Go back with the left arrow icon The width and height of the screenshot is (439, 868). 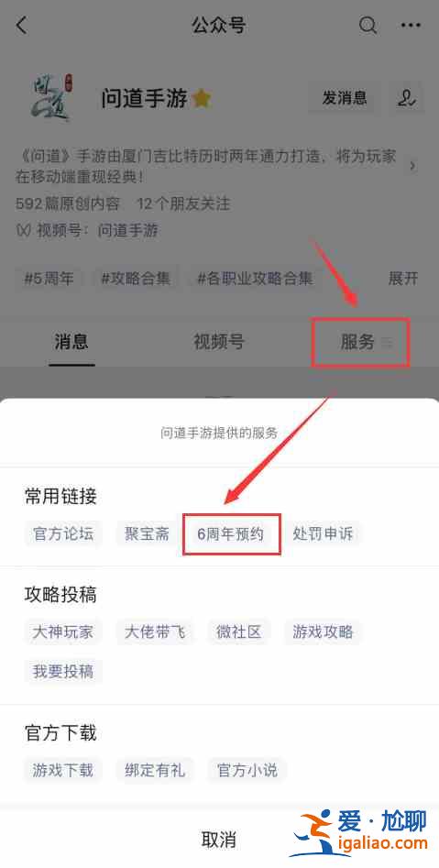click(22, 26)
